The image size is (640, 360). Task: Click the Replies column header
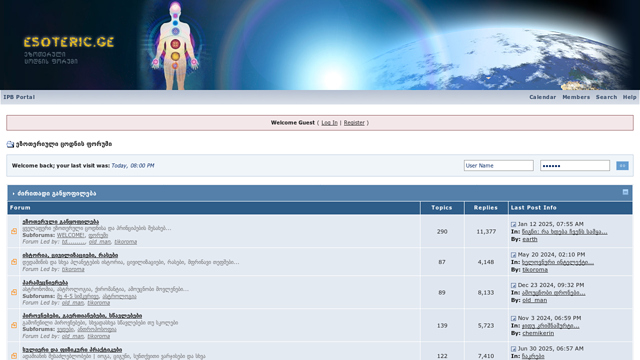click(486, 208)
